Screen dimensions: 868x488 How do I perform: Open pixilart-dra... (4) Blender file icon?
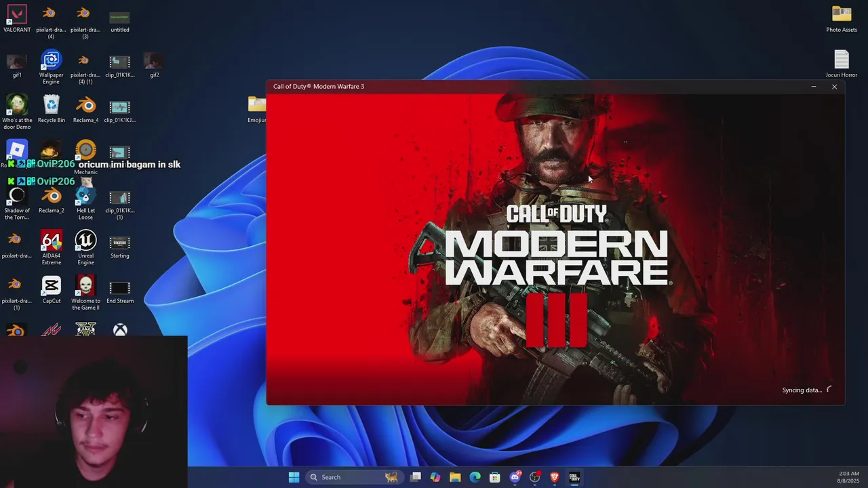51,22
